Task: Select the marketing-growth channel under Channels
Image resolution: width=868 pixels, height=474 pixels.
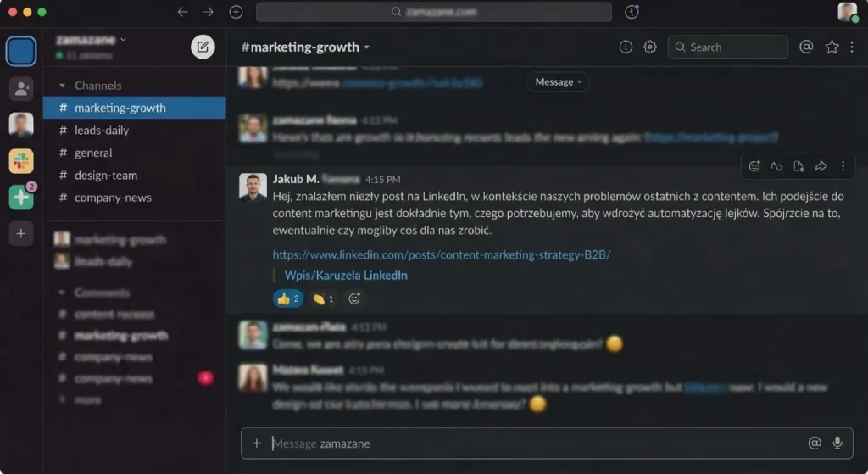Action: [x=135, y=108]
